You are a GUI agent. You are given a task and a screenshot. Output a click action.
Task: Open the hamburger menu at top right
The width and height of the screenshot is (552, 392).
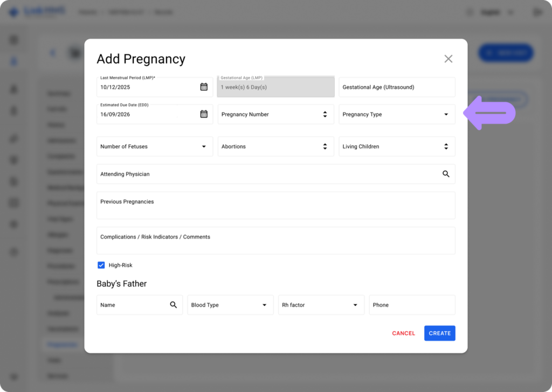pos(537,12)
